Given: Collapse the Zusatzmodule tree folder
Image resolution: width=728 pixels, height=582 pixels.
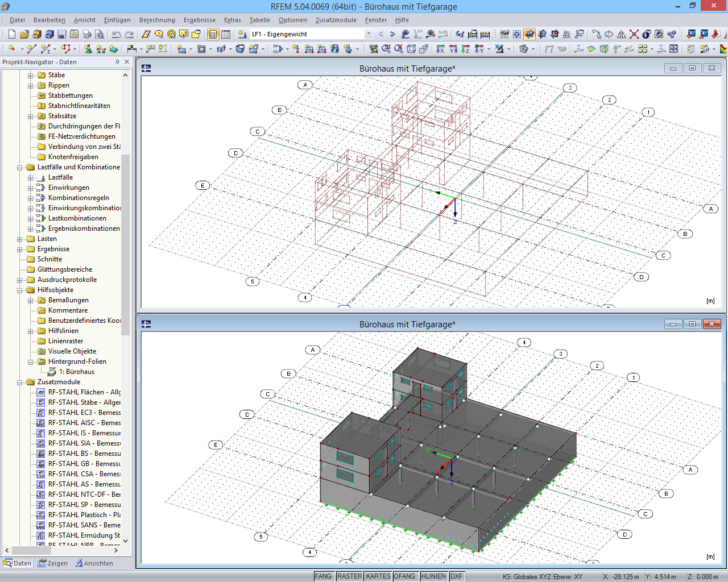Looking at the screenshot, I should [x=20, y=383].
